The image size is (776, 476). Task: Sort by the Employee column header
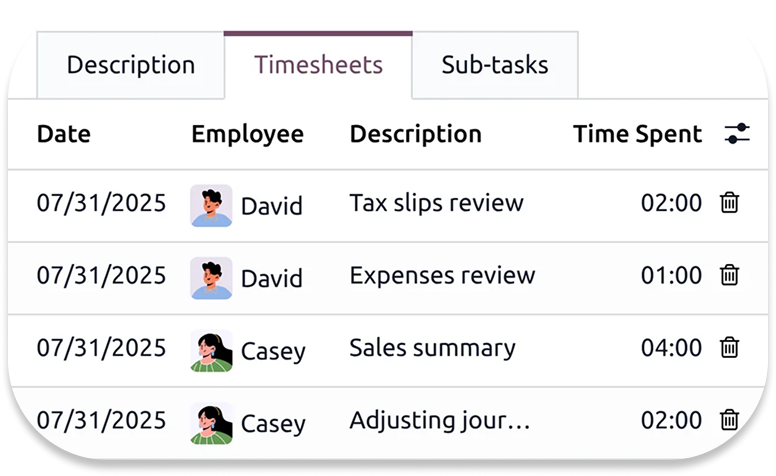point(247,134)
